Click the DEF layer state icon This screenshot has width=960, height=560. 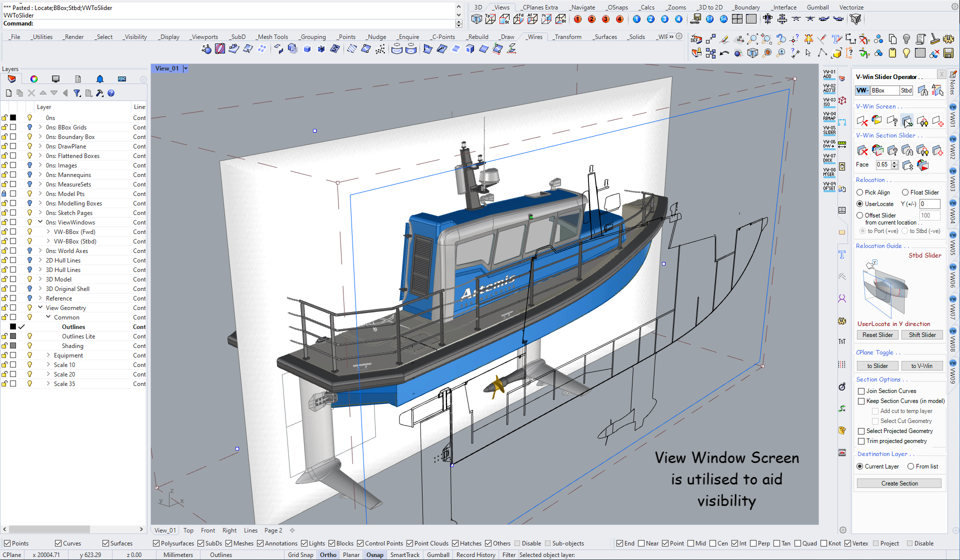pyautogui.click(x=696, y=39)
